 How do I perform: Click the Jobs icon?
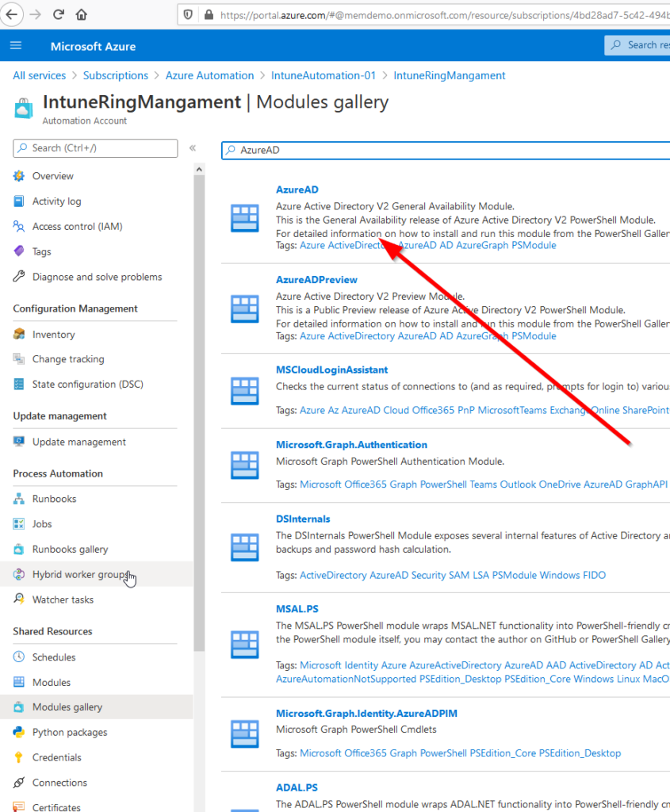click(x=19, y=524)
